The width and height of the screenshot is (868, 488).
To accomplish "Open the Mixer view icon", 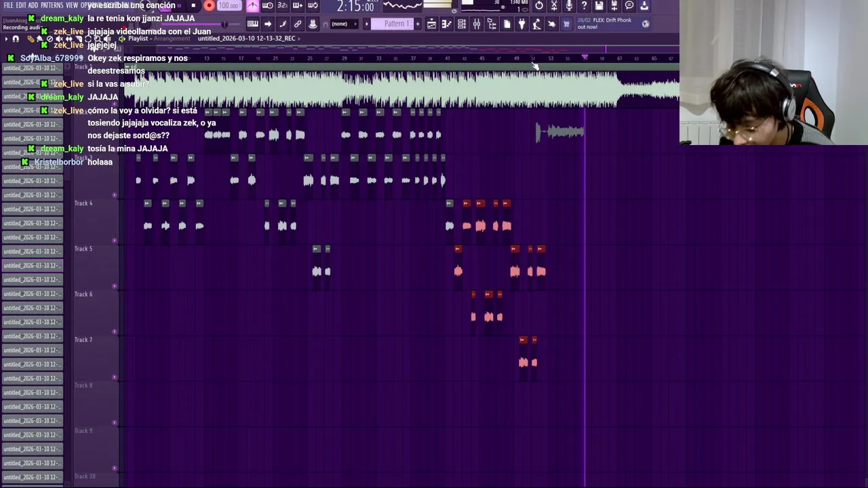I will (x=476, y=24).
